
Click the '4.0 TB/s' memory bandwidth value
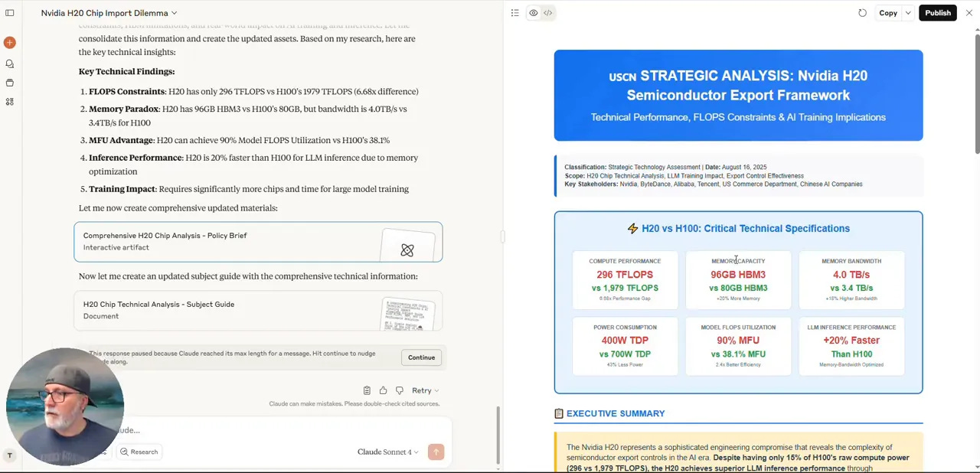(851, 275)
